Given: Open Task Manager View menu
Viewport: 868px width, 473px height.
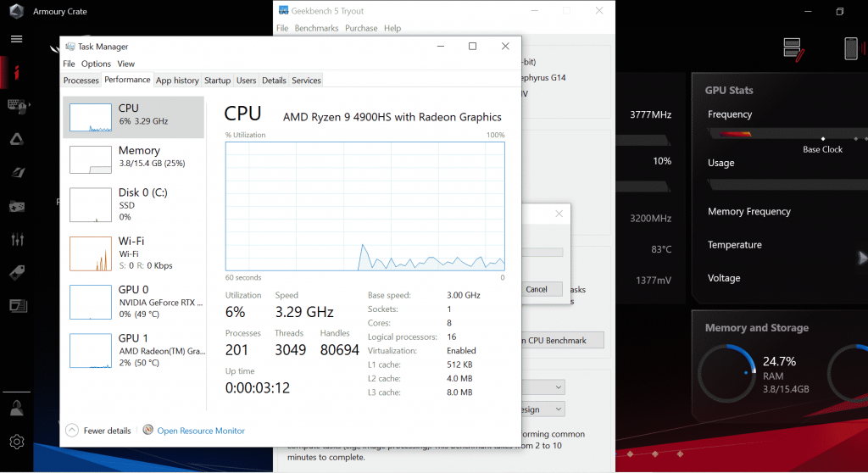Looking at the screenshot, I should pyautogui.click(x=125, y=64).
